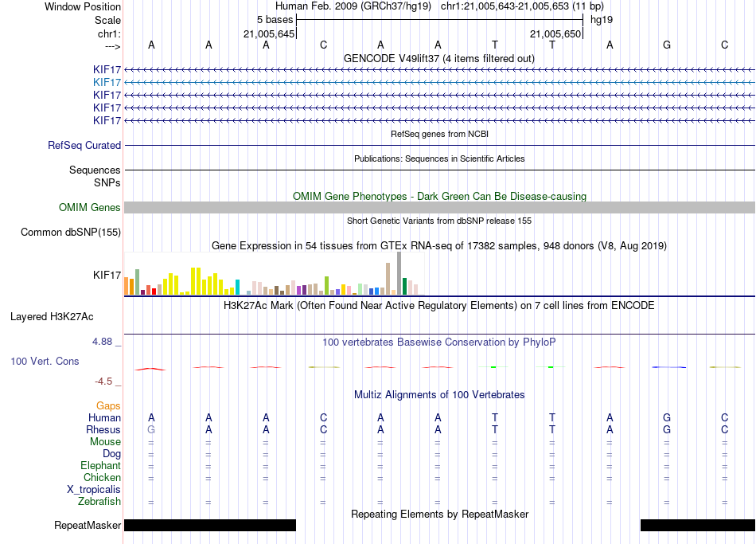Click the G base in the sequence ruler
The width and height of the screenshot is (756, 544).
[667, 45]
